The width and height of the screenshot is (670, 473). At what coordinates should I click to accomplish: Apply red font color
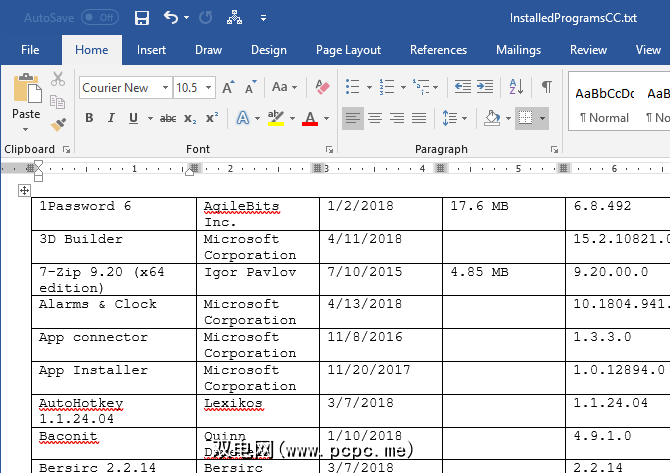310,118
